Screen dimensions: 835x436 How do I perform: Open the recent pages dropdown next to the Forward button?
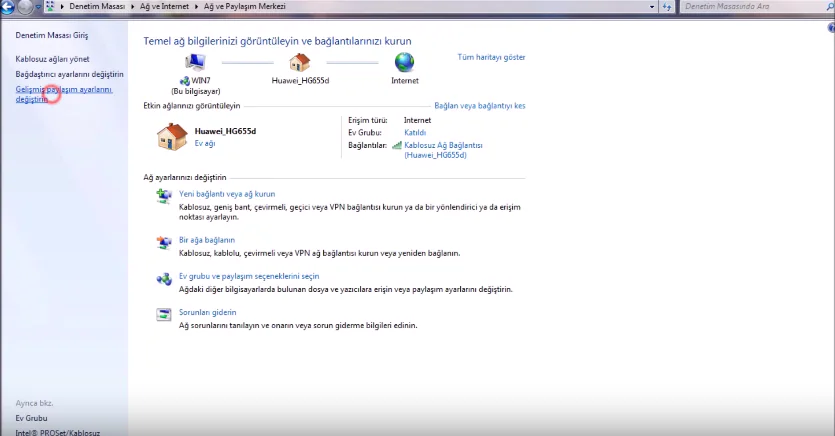tap(38, 7)
